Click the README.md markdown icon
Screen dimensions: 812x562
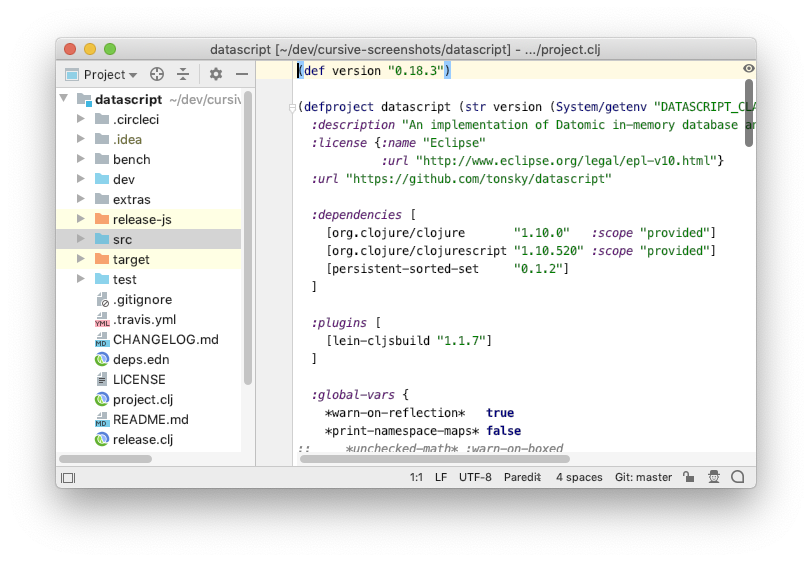point(102,420)
